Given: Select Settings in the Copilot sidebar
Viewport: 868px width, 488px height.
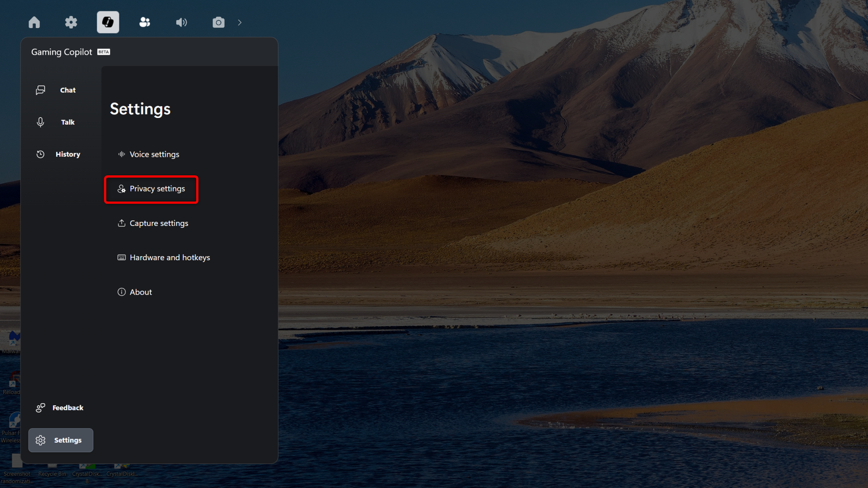Looking at the screenshot, I should click(61, 440).
